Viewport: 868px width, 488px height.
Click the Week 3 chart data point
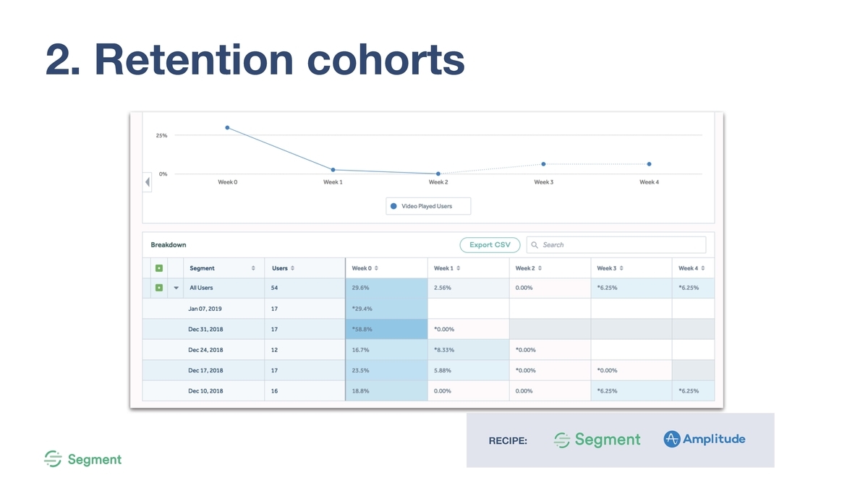point(543,164)
